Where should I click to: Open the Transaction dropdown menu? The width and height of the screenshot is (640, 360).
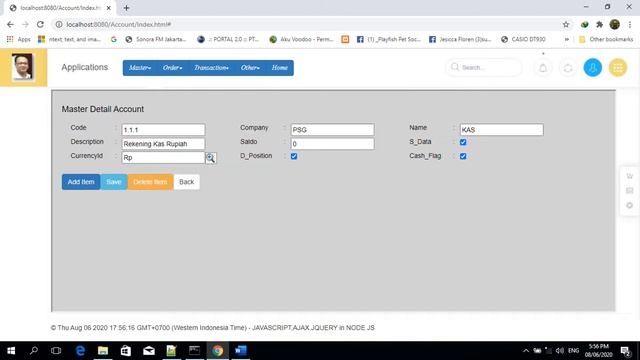tap(211, 68)
